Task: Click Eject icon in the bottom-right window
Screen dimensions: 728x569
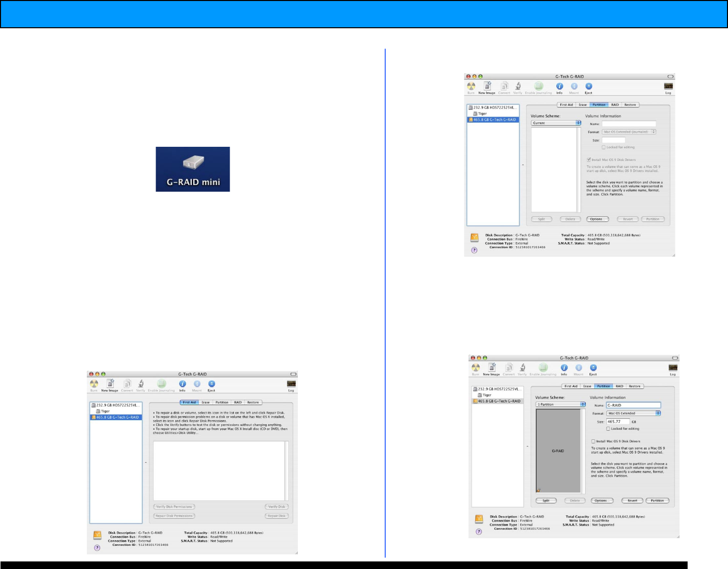Action: pyautogui.click(x=593, y=368)
